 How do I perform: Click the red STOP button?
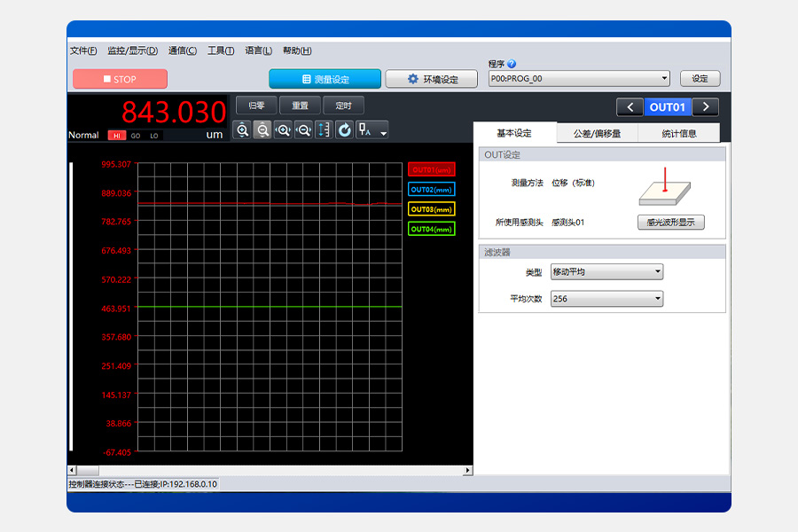coord(120,79)
